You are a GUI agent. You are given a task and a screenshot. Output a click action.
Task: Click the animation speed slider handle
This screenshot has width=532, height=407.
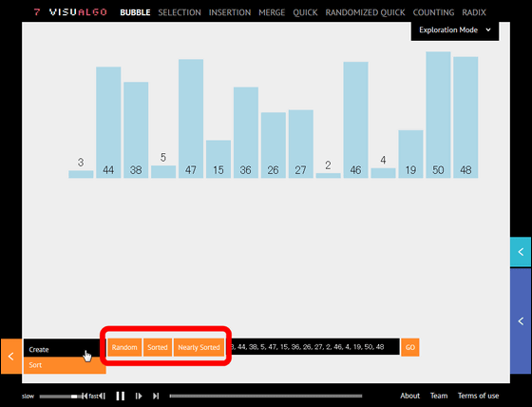[74, 397]
